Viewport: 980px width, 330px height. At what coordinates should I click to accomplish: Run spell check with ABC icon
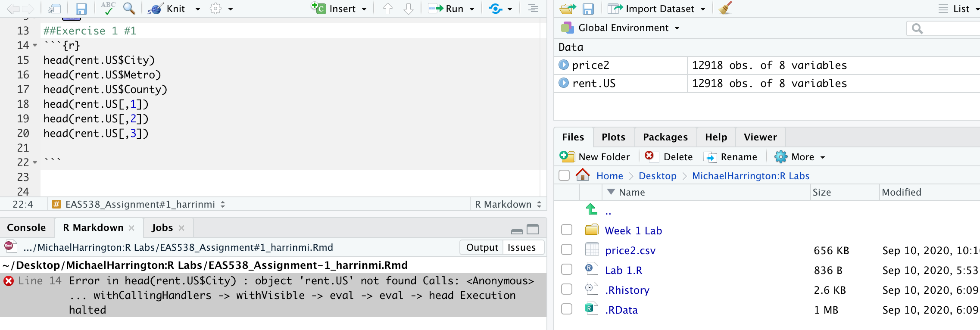pos(108,8)
